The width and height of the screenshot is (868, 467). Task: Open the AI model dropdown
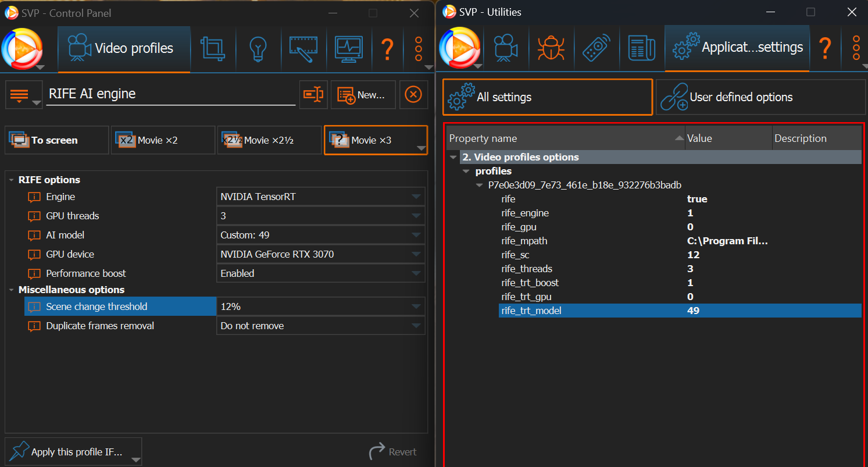(320, 236)
